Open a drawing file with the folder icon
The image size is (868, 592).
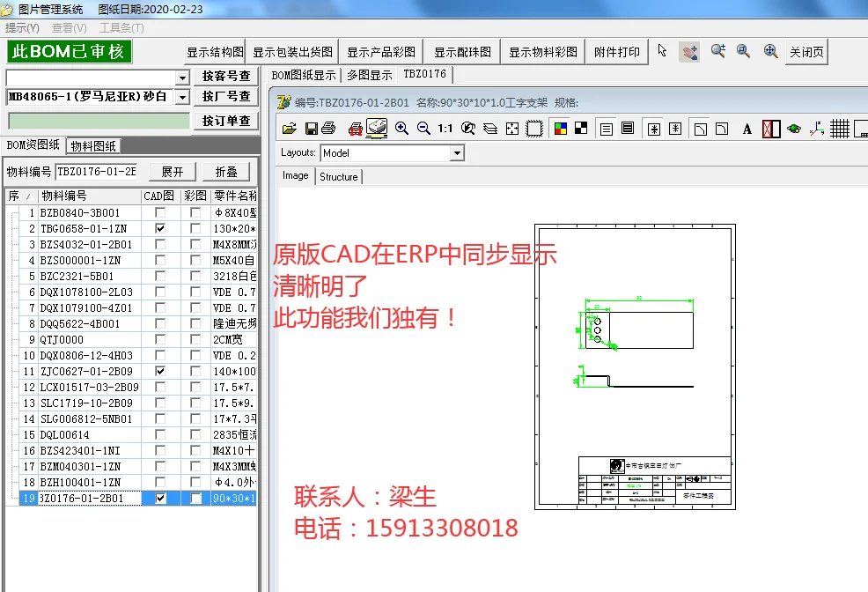point(288,128)
